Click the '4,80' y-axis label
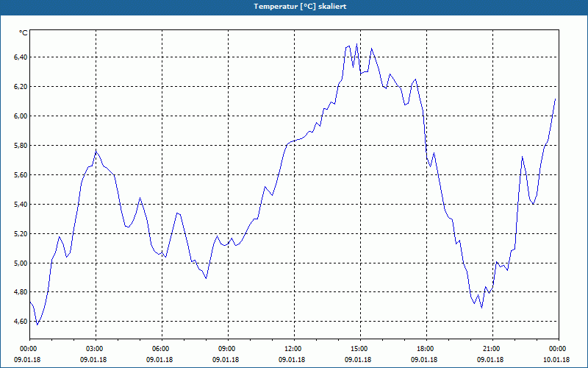This screenshot has width=588, height=368. 21,291
